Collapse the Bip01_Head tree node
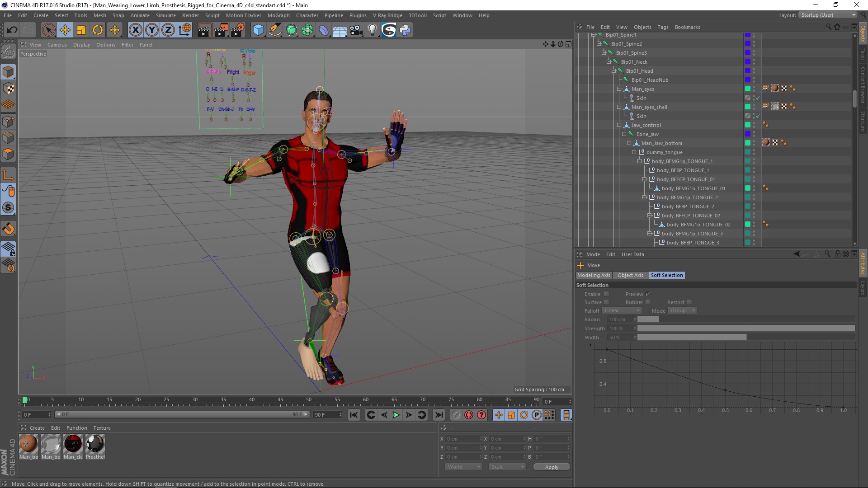Image resolution: width=868 pixels, height=488 pixels. pyautogui.click(x=614, y=71)
